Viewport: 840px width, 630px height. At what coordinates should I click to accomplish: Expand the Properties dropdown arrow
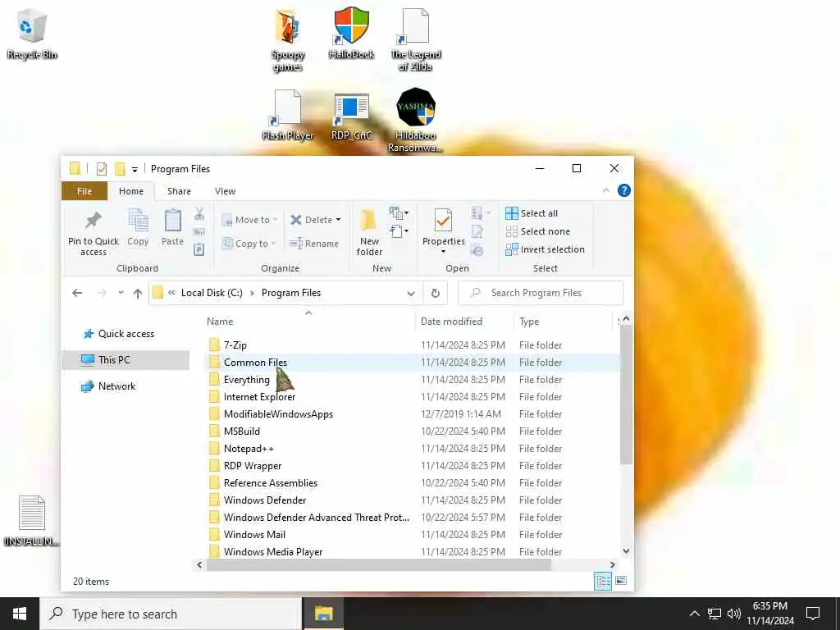coord(443,252)
